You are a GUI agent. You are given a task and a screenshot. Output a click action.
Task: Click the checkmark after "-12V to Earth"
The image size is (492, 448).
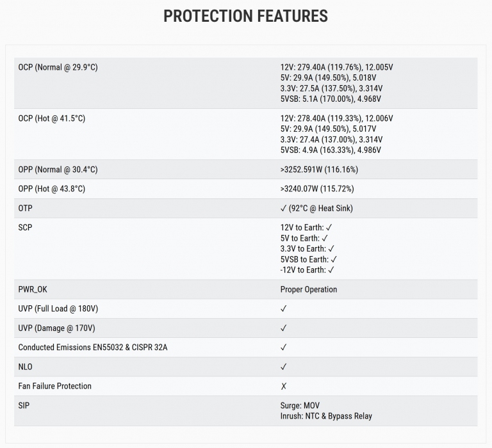point(331,270)
